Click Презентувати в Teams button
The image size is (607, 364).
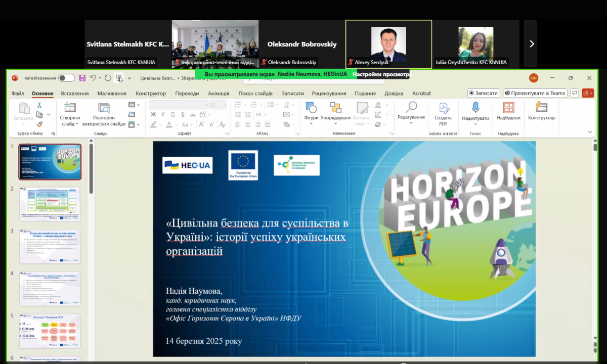tap(534, 93)
